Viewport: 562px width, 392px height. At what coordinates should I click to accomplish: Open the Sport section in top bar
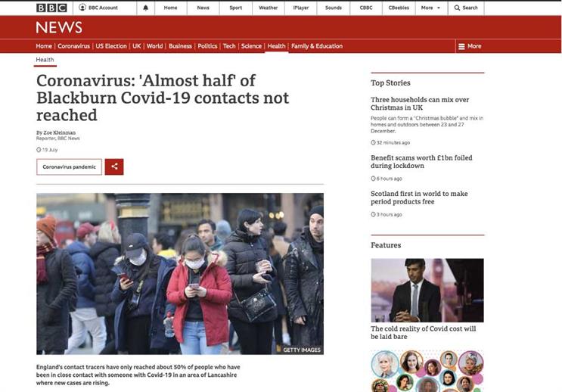point(235,8)
